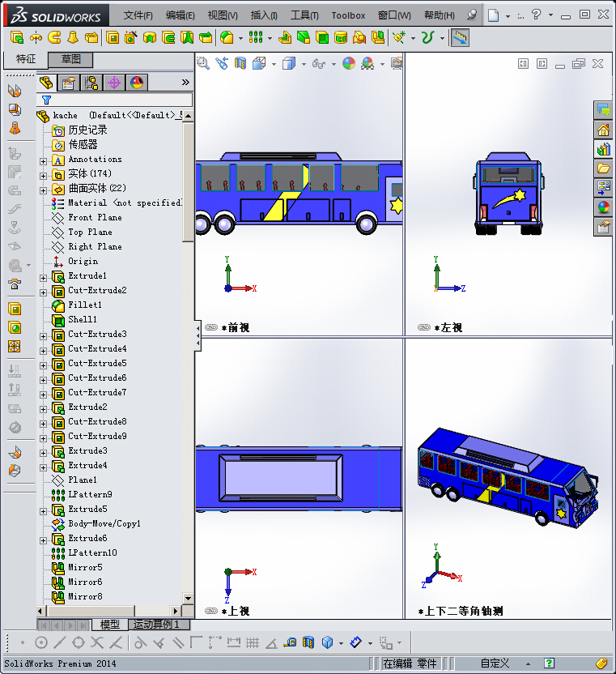Screen dimensions: 616x674
Task: Click the green help icon in status bar
Action: tap(549, 663)
